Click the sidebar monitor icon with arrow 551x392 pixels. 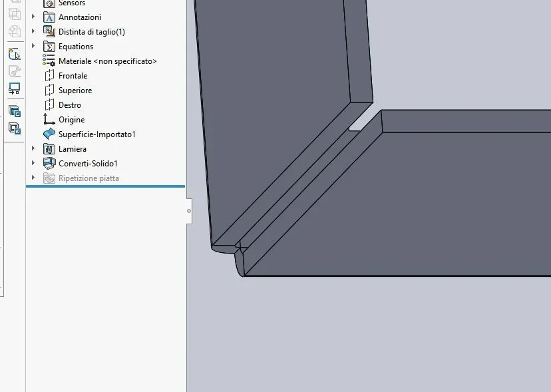pyautogui.click(x=15, y=89)
